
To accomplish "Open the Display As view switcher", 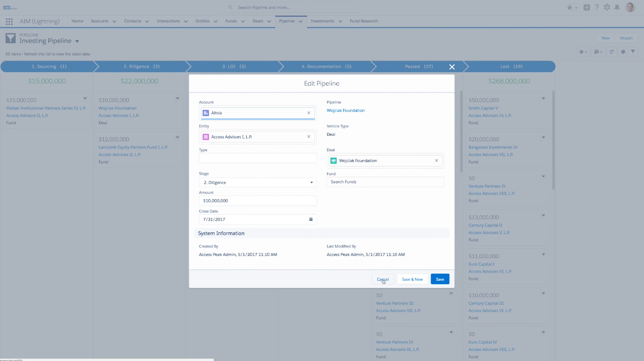I will click(x=599, y=51).
